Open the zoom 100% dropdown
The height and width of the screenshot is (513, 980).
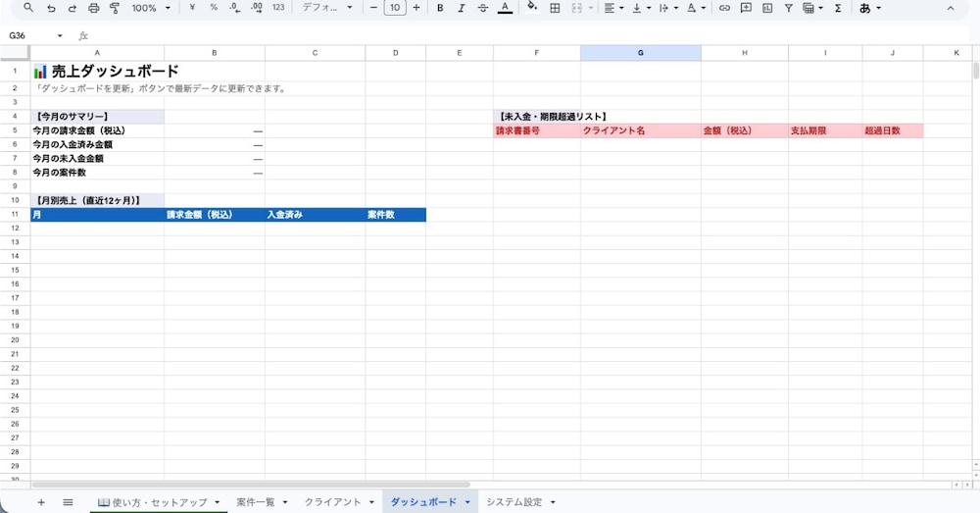tap(151, 8)
